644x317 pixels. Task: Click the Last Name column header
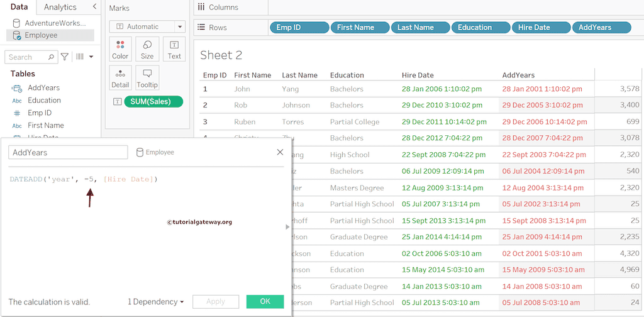300,75
